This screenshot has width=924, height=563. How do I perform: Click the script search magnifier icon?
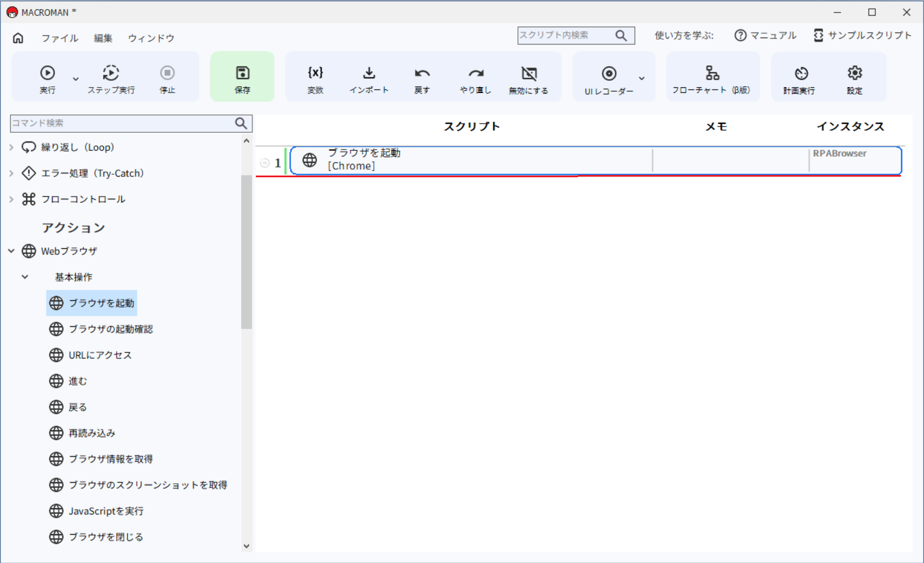(621, 35)
